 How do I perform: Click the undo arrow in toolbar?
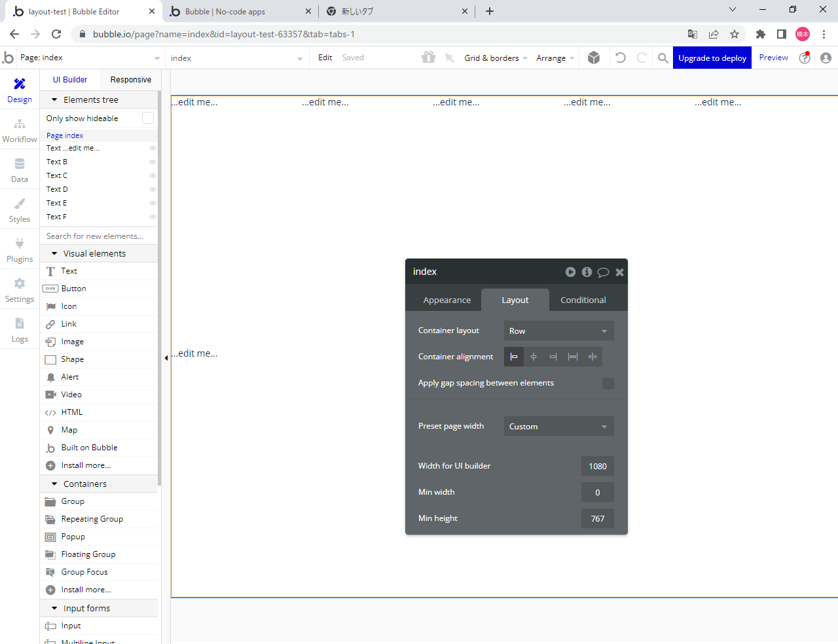click(620, 58)
